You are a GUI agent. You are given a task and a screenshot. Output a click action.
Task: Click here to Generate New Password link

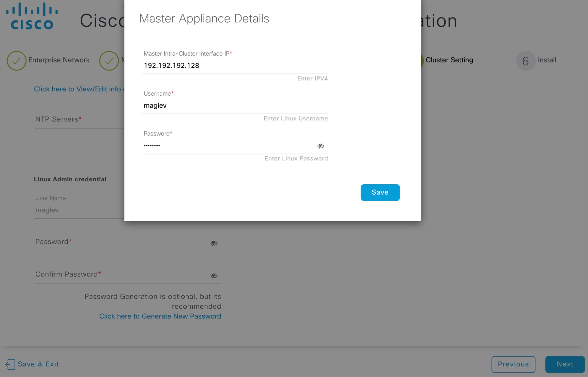[160, 316]
